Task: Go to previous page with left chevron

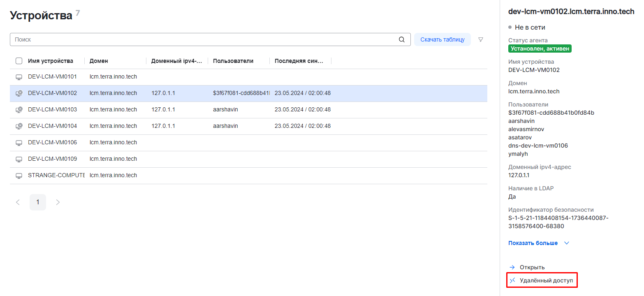Action: [x=18, y=202]
